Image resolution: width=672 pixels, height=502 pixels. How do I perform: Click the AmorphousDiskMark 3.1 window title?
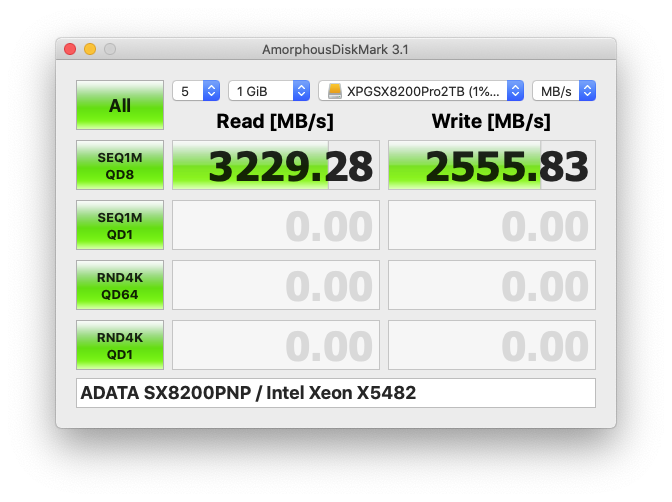click(335, 50)
